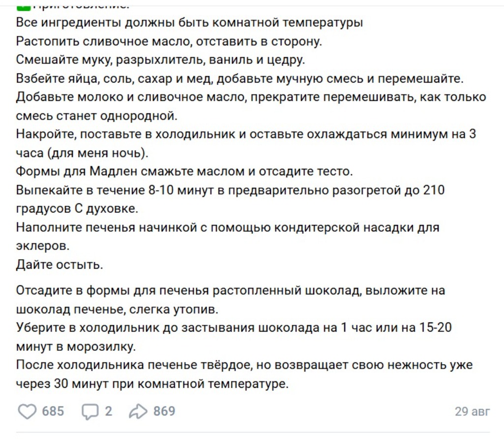
Task: Click the line starting "Добавьте молоко и сливочное масло"
Action: click(251, 97)
